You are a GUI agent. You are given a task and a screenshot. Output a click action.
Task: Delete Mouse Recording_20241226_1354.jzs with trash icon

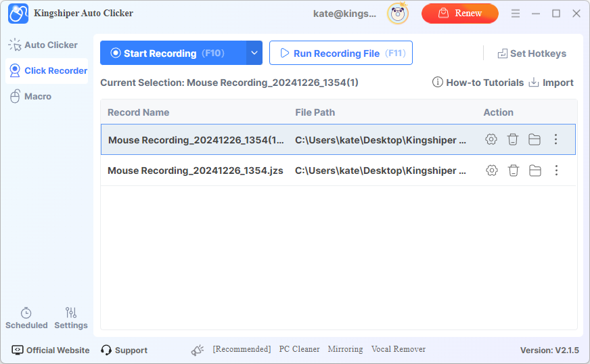[x=514, y=170]
